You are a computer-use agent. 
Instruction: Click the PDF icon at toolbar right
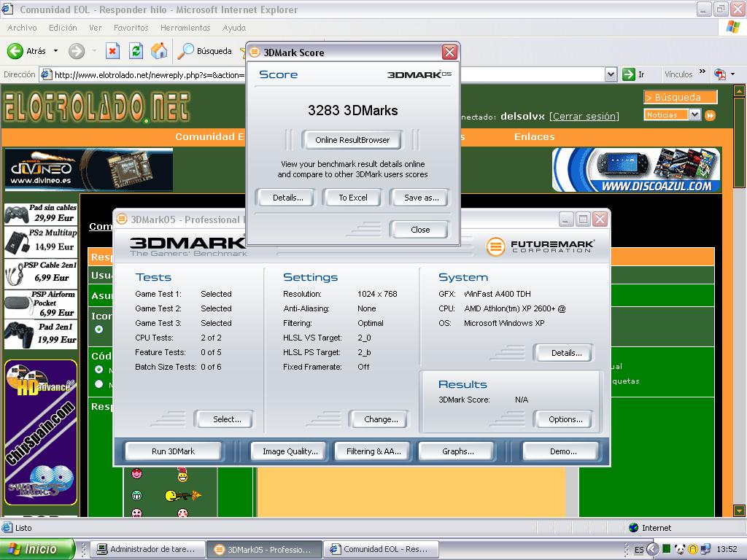[x=719, y=74]
